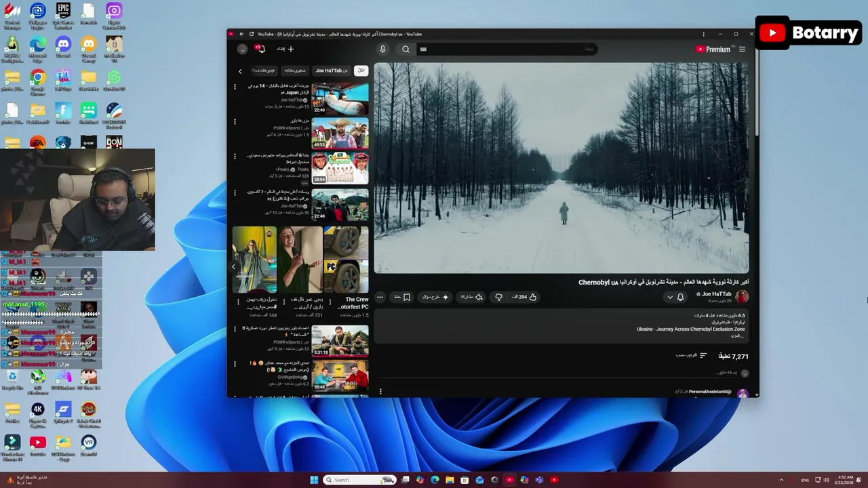
Task: Open Fortnite desktop icon
Action: pyautogui.click(x=63, y=113)
